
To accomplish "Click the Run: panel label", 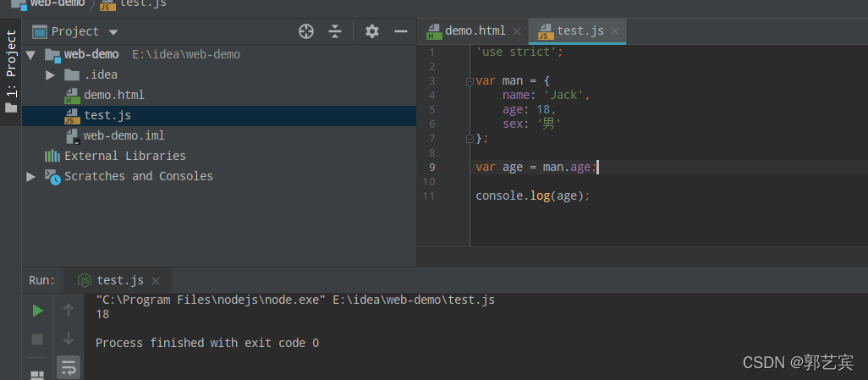I will point(42,280).
